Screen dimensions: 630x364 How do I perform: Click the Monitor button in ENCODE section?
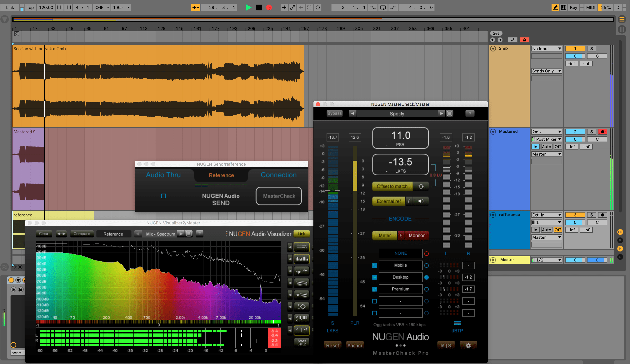pyautogui.click(x=416, y=235)
